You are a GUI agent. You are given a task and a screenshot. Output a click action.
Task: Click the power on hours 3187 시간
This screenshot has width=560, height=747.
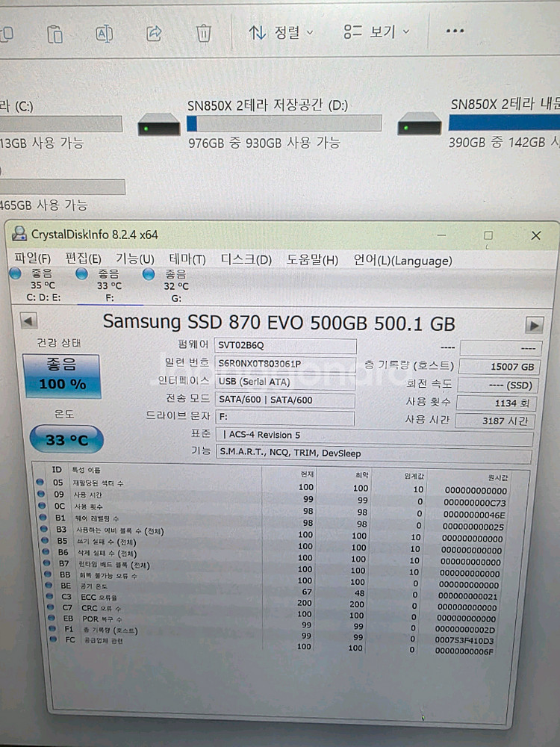pyautogui.click(x=494, y=421)
